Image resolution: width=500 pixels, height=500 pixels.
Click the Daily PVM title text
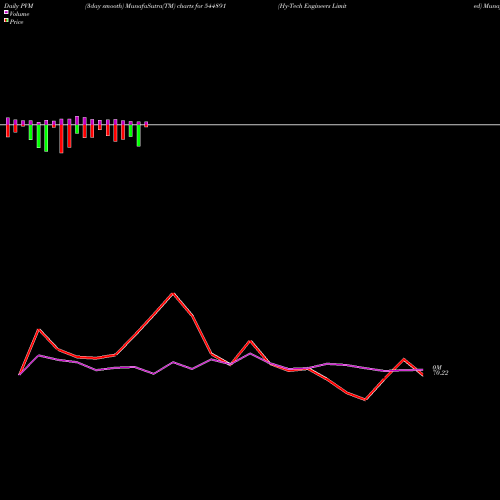pos(19,6)
